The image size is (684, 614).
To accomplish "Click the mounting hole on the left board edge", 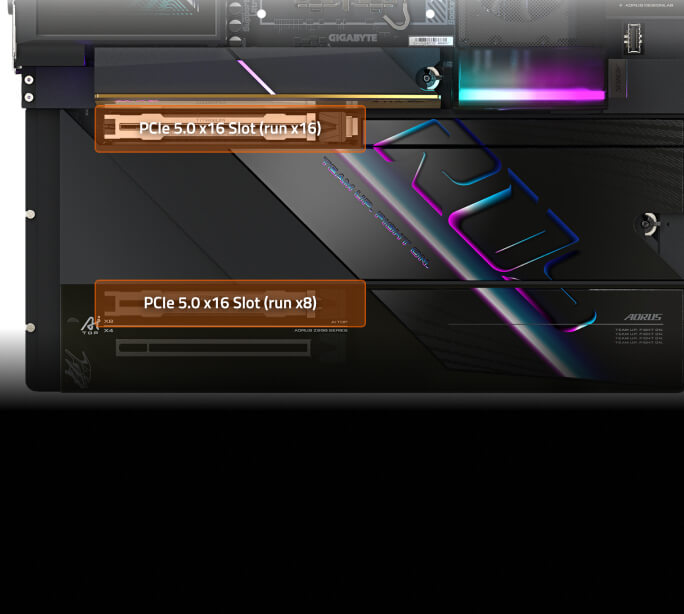I will (32, 214).
